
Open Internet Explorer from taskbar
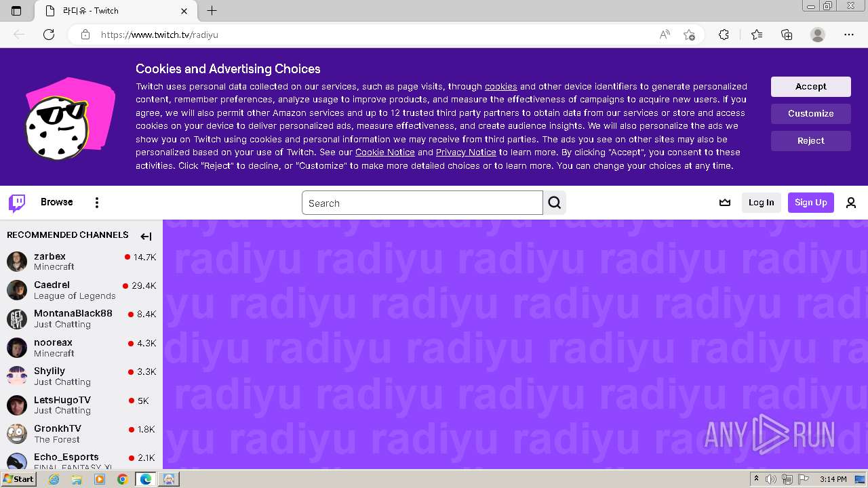point(54,479)
